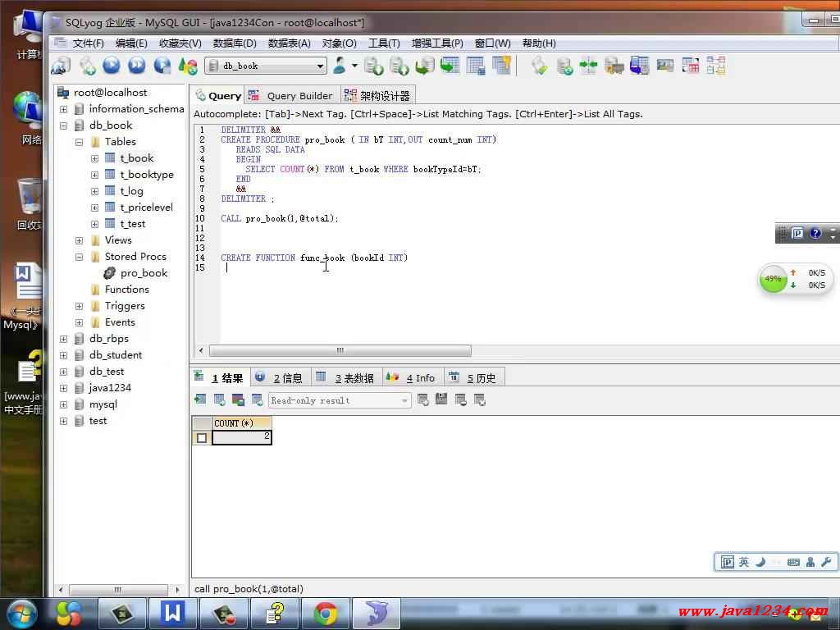Image resolution: width=840 pixels, height=630 pixels.
Task: Select the result cell containing 2
Action: (x=242, y=438)
